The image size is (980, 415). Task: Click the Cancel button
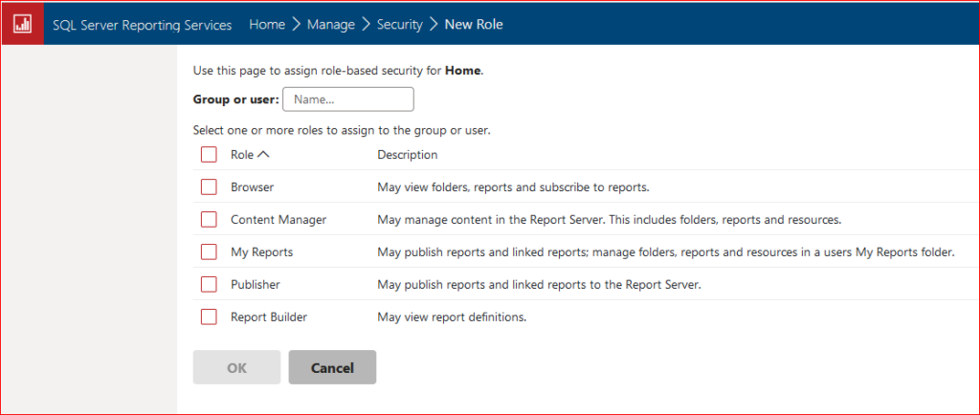click(x=332, y=368)
